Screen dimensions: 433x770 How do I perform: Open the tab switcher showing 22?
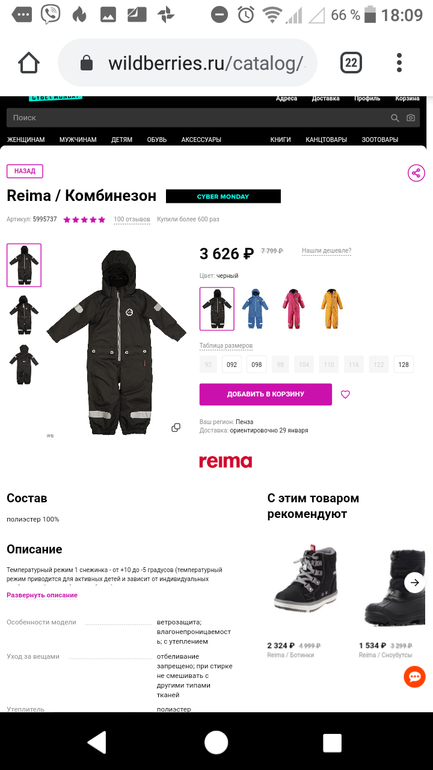[351, 63]
